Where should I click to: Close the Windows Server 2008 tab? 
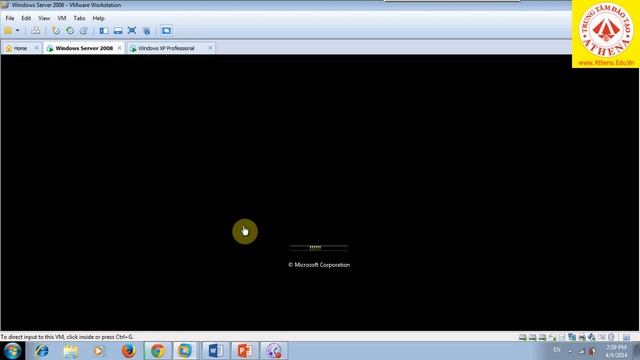(x=119, y=48)
